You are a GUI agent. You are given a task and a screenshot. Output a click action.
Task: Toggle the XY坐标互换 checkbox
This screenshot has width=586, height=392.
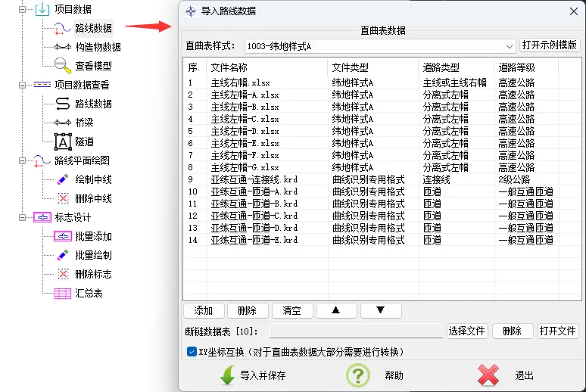pyautogui.click(x=192, y=352)
